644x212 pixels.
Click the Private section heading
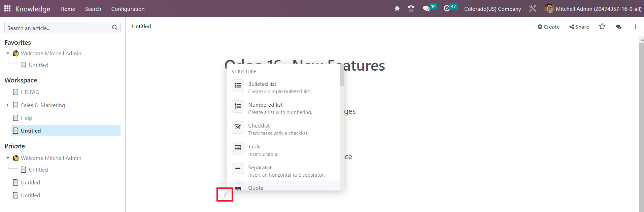pos(14,146)
